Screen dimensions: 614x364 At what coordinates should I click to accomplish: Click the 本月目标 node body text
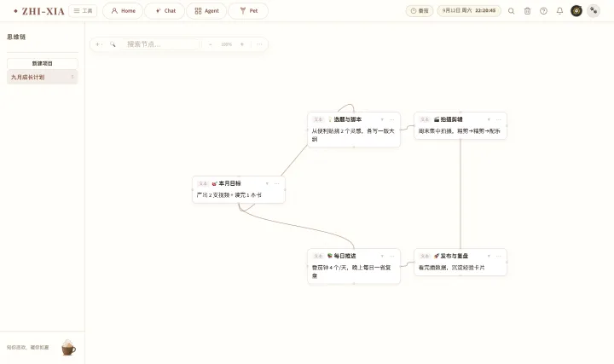pyautogui.click(x=229, y=195)
